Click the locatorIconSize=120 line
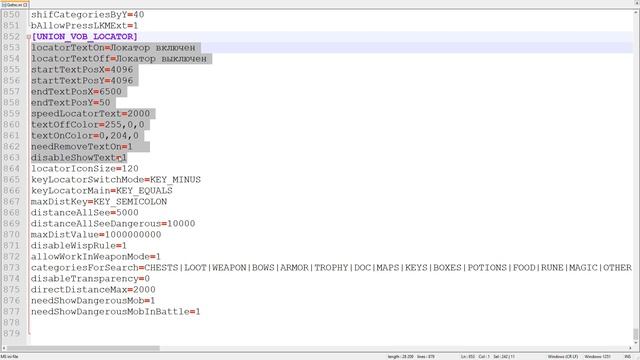Image resolution: width=640 pixels, height=360 pixels. point(84,169)
